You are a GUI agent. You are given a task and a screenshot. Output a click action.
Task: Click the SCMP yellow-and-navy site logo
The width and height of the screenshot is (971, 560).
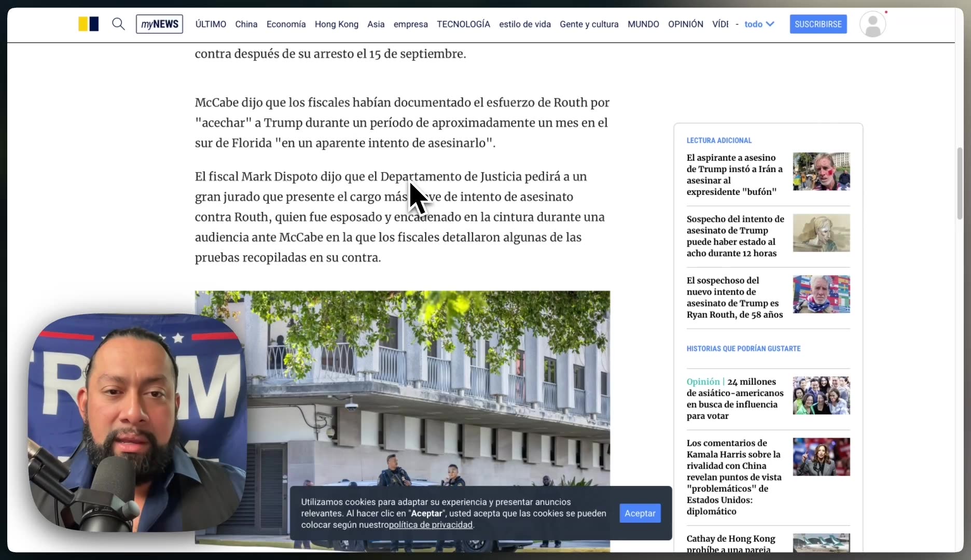click(x=88, y=24)
